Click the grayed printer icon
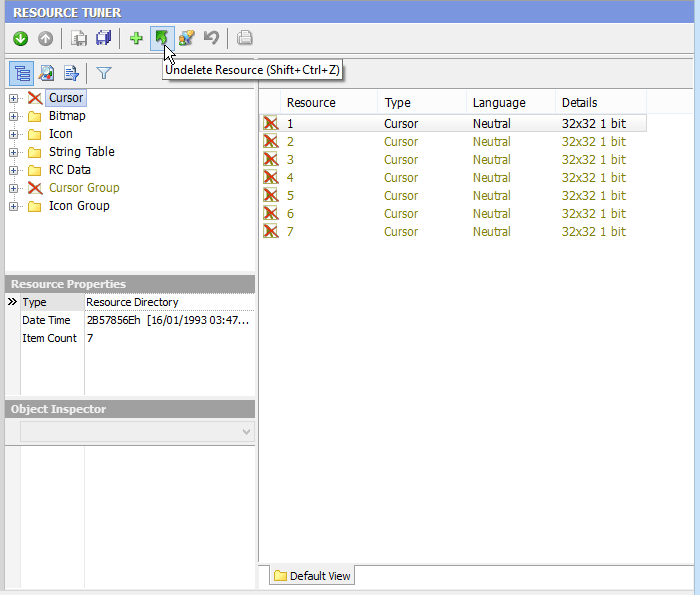Viewport: 700px width, 595px height. pyautogui.click(x=245, y=38)
